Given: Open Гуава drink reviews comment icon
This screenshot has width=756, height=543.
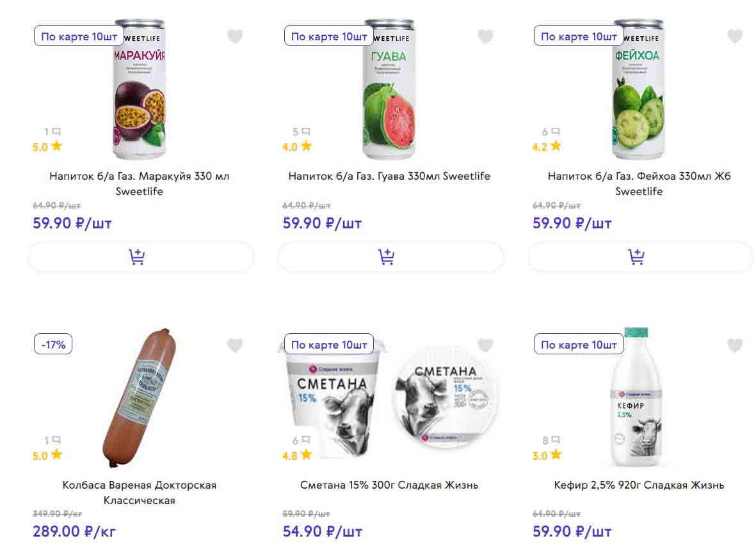Looking at the screenshot, I should pos(305,132).
